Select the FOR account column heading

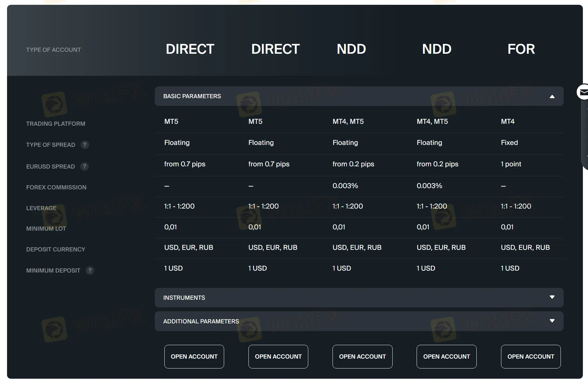click(x=521, y=49)
